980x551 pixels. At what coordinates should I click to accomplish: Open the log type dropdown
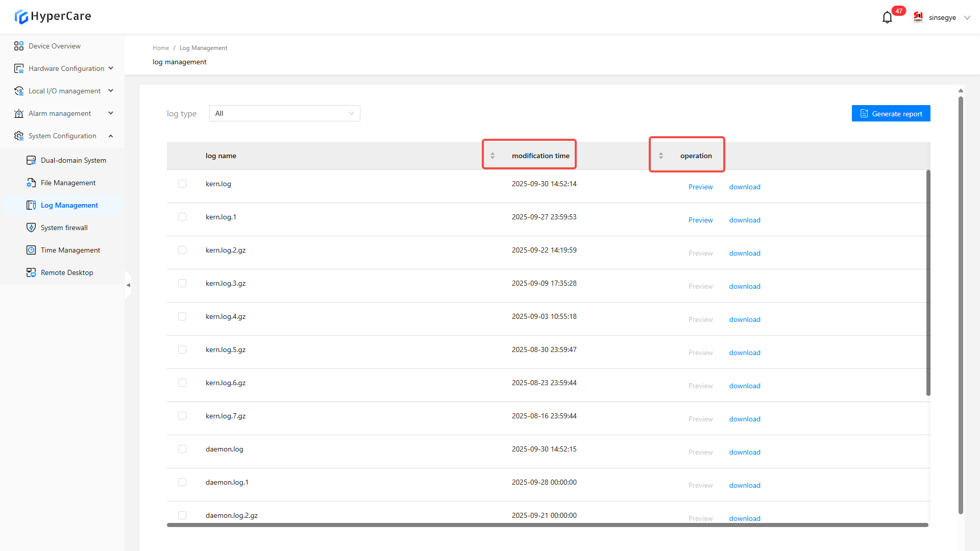coord(284,113)
